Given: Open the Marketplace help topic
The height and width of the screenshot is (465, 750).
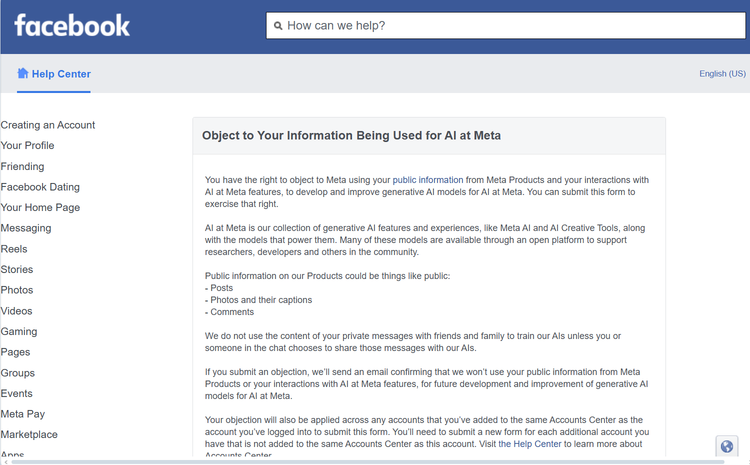Looking at the screenshot, I should [x=29, y=435].
